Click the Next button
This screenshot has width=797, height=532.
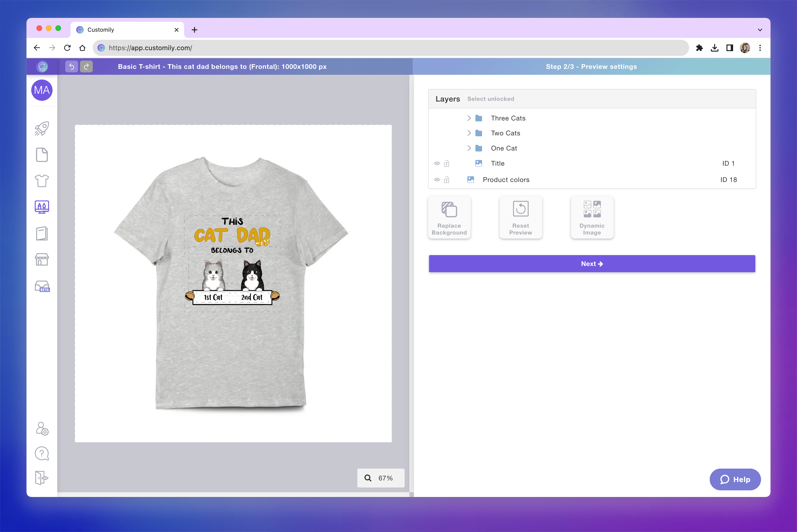pos(592,264)
